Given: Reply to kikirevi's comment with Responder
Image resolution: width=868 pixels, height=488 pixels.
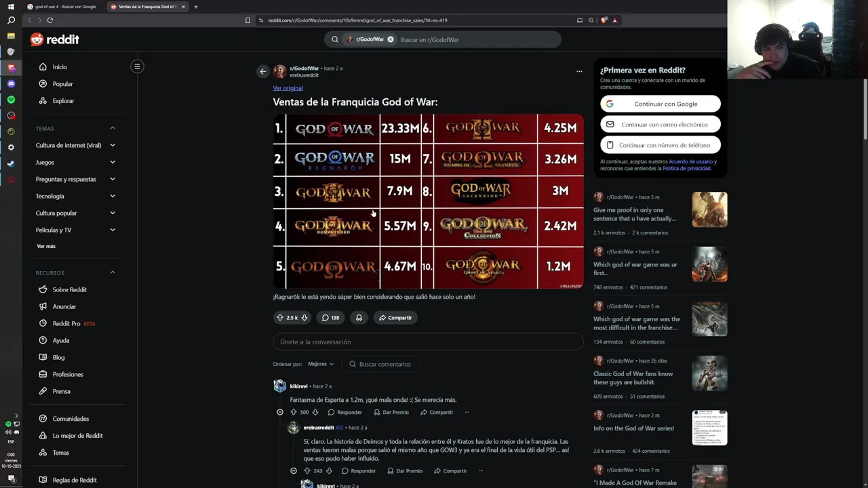Looking at the screenshot, I should point(344,412).
